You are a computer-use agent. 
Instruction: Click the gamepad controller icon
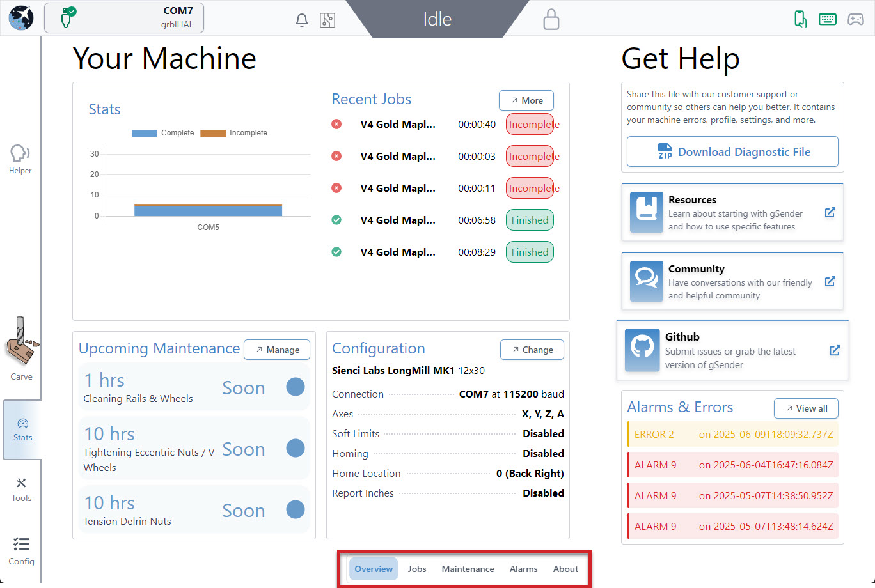pyautogui.click(x=856, y=19)
